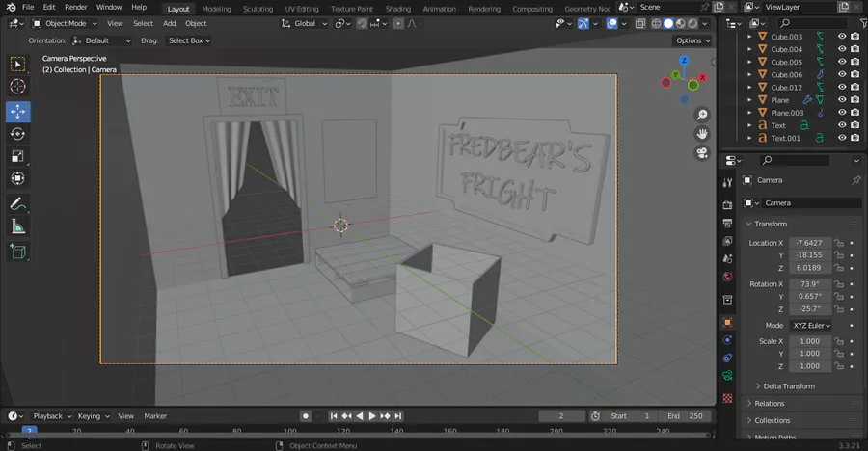Toggle snapping magnet icon

tap(362, 24)
